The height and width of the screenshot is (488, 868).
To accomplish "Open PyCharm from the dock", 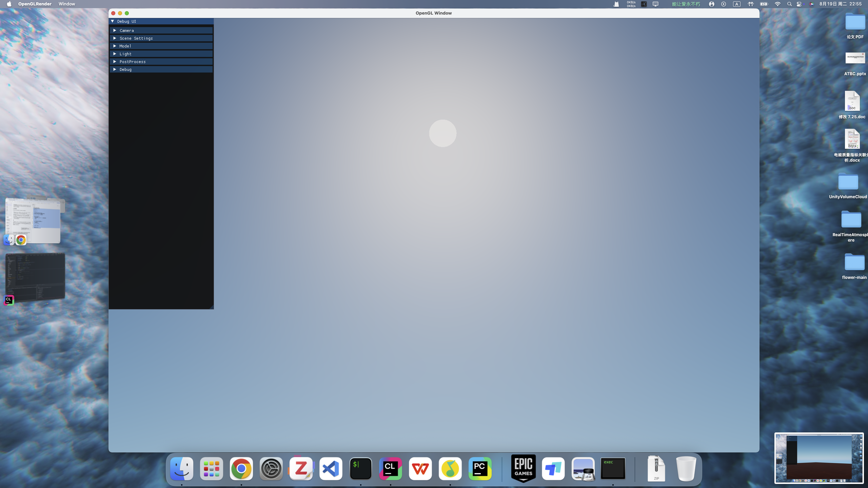I will point(480,469).
